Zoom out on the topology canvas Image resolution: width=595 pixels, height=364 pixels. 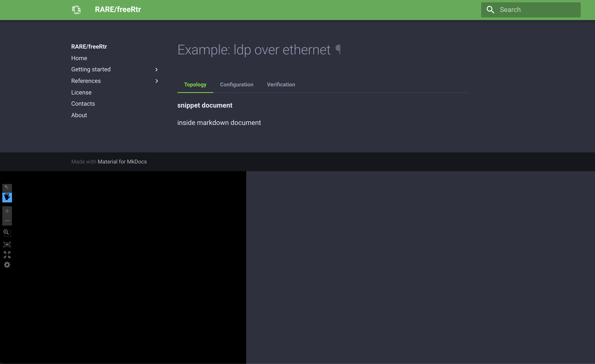pos(7,220)
